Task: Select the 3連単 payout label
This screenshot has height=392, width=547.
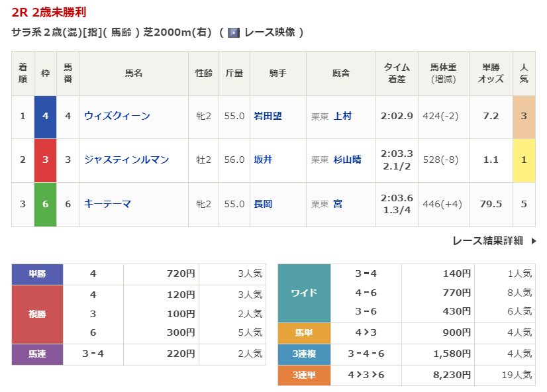Action: [304, 375]
